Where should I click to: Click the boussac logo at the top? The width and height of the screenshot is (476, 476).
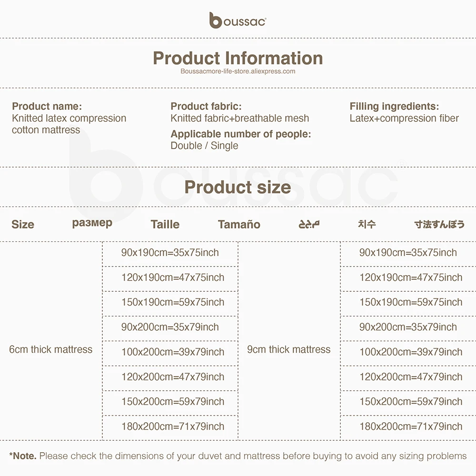click(x=238, y=20)
